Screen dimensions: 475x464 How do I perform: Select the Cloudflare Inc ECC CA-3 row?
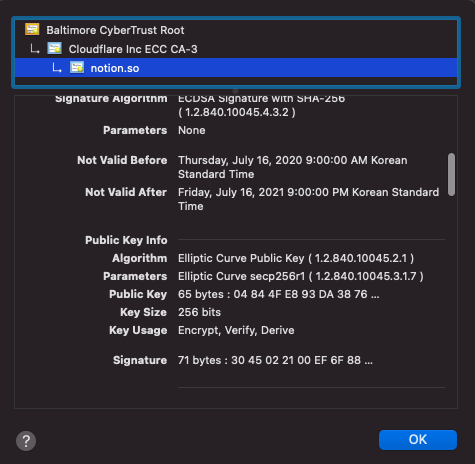click(236, 49)
